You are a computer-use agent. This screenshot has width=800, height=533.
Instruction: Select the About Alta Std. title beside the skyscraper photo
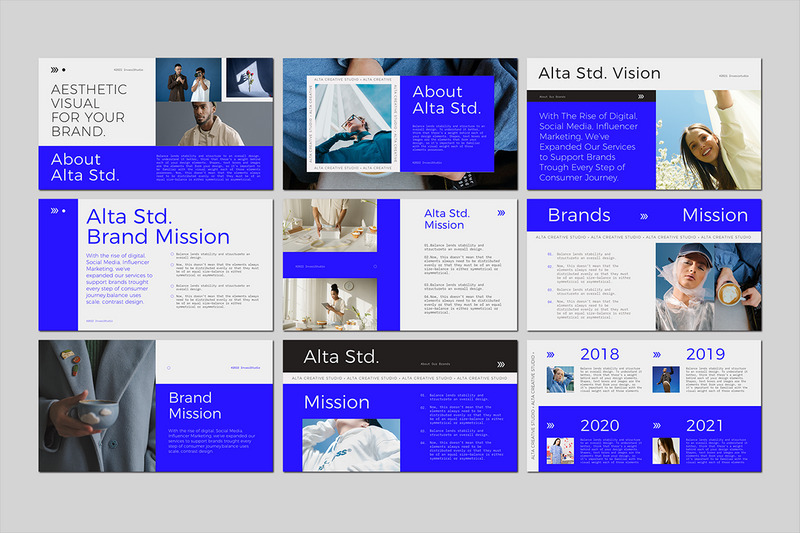pyautogui.click(x=446, y=100)
